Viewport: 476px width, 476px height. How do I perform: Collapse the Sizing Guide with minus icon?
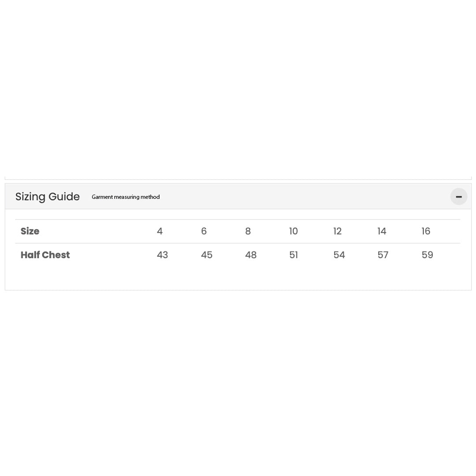pos(458,197)
